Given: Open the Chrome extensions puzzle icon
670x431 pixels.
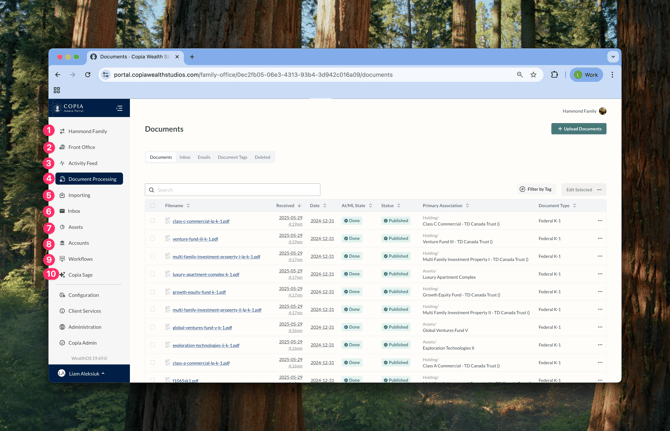Looking at the screenshot, I should pos(554,75).
